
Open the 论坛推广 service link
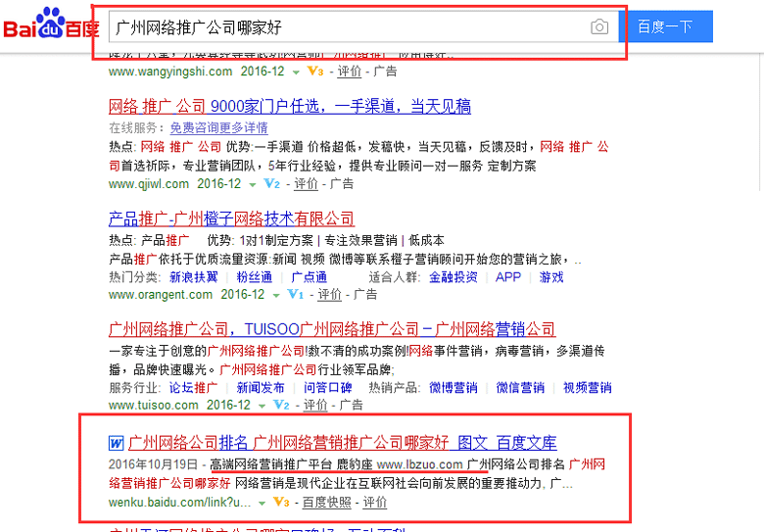[x=193, y=388]
